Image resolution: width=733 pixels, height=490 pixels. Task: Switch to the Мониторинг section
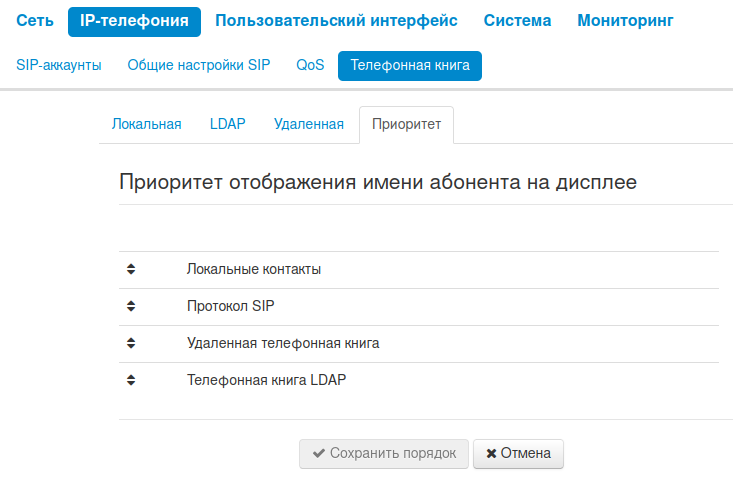[x=625, y=20]
